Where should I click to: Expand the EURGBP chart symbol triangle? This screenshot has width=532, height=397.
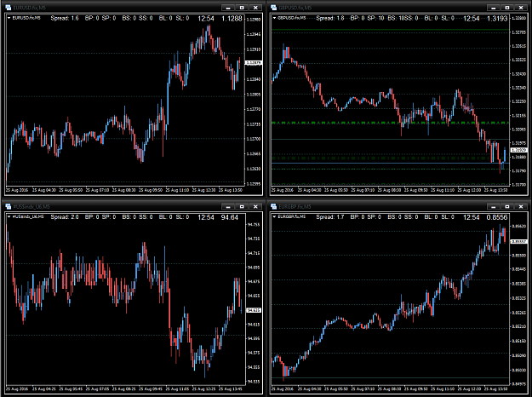[x=274, y=216]
